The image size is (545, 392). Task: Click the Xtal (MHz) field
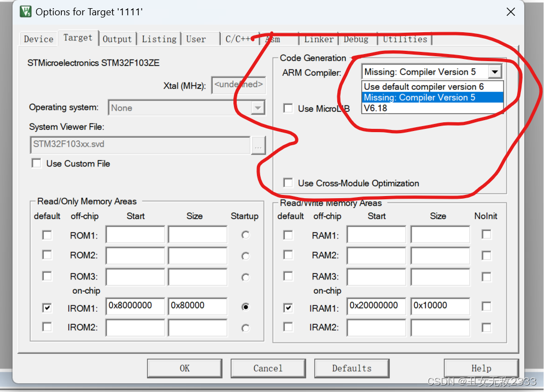pos(238,85)
